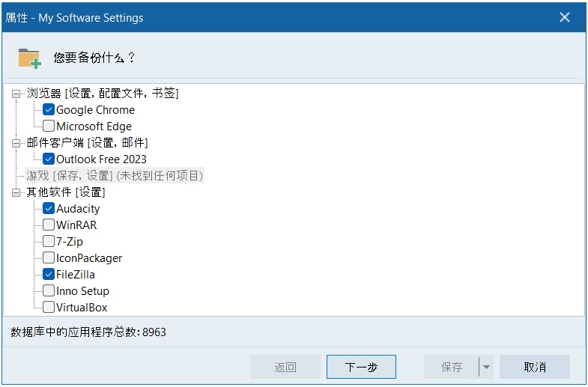588x387 pixels.
Task: Collapse the 其他软件 tree group
Action: coord(16,192)
